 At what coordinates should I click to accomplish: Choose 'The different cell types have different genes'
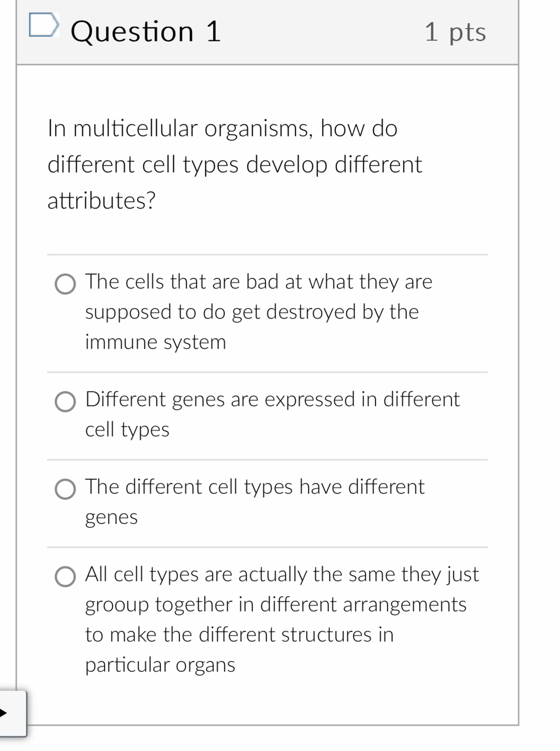click(x=254, y=502)
